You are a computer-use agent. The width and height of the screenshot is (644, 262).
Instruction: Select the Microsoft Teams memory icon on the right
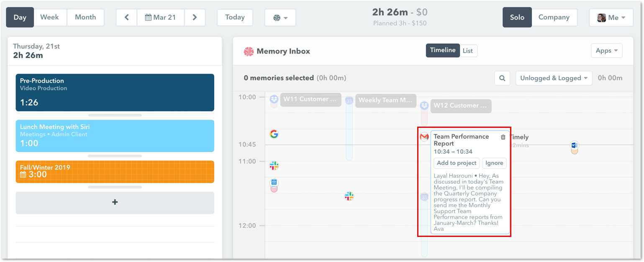(x=574, y=146)
